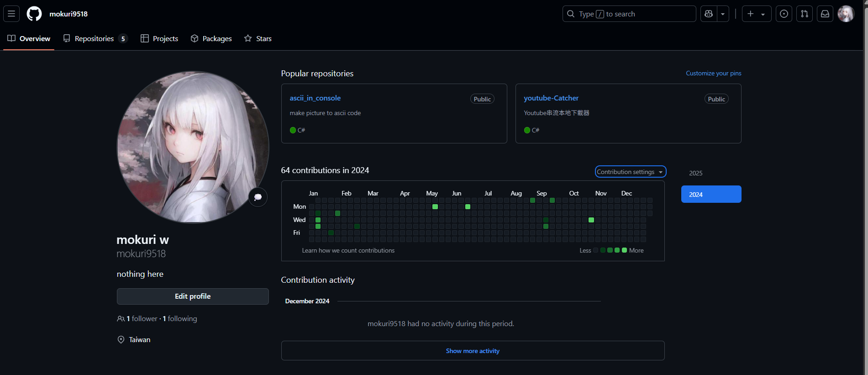Switch to the Stars tab
This screenshot has width=868, height=375.
[258, 39]
